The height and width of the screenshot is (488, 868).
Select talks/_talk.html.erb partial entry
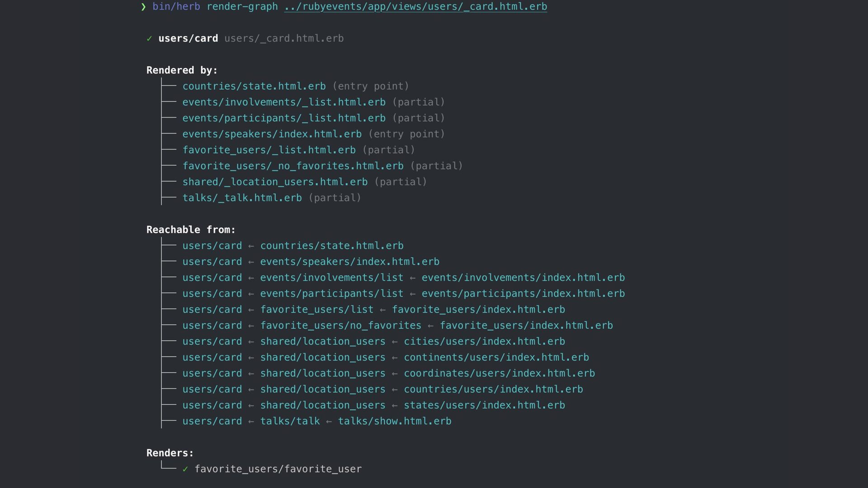(x=242, y=198)
